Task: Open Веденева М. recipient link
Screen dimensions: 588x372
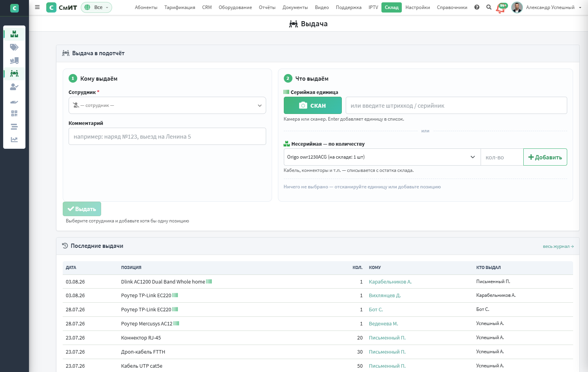Action: pos(383,323)
